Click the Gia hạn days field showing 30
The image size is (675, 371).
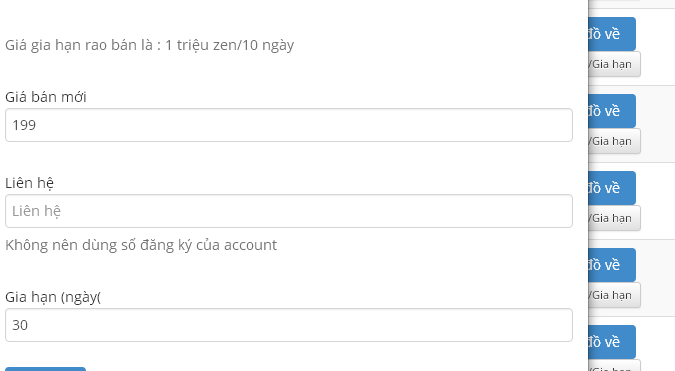pyautogui.click(x=289, y=325)
